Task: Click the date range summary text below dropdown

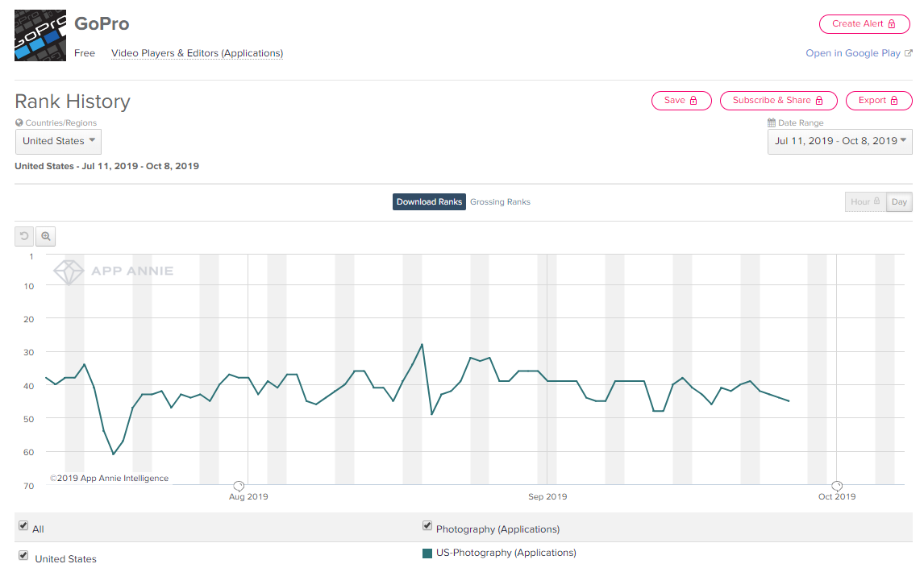Action: (x=106, y=166)
